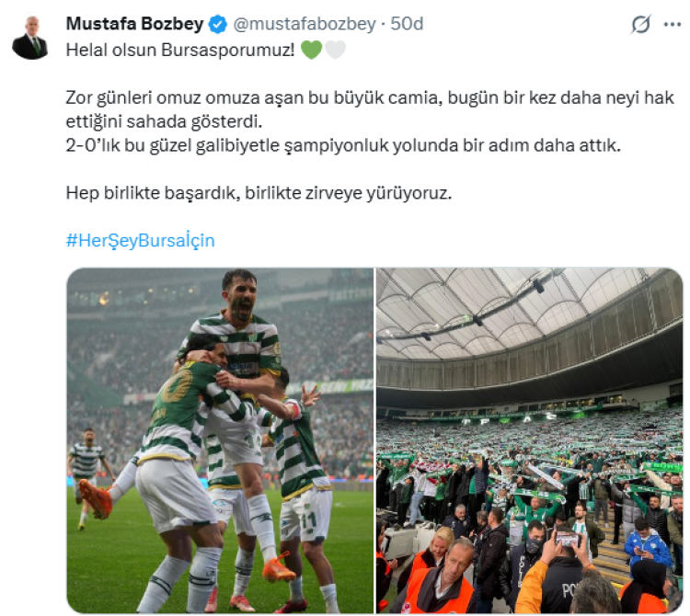The height and width of the screenshot is (616, 690).
Task: Click the green heart emoji
Action: pyautogui.click(x=312, y=50)
